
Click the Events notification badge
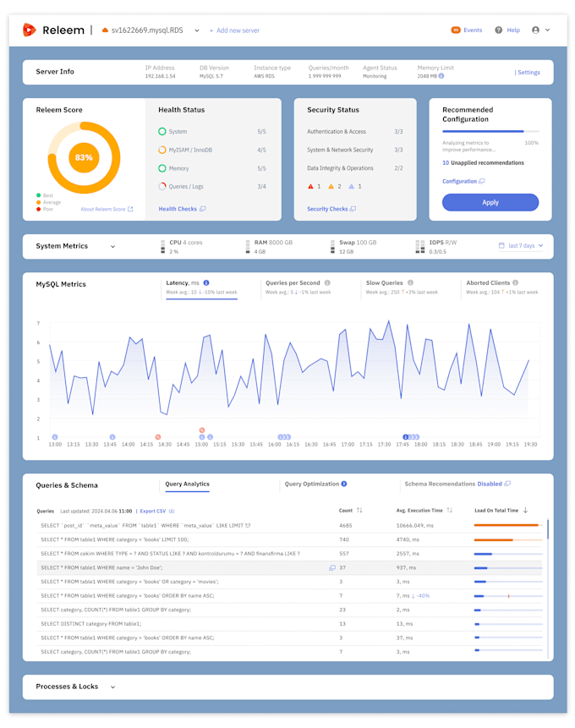[x=456, y=30]
